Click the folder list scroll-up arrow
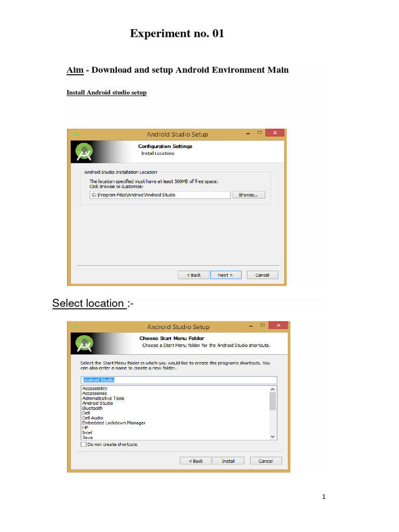Image resolution: width=399 pixels, height=532 pixels. click(x=272, y=389)
